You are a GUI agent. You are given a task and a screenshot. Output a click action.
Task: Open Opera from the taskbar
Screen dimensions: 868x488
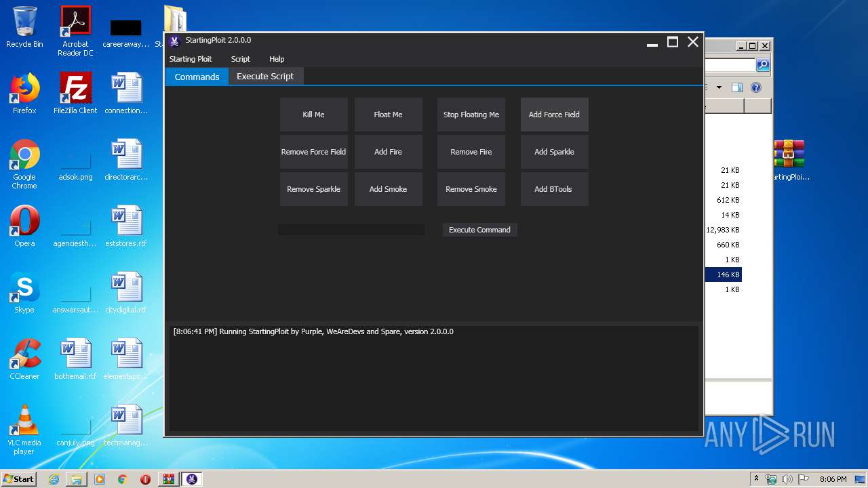coord(145,479)
